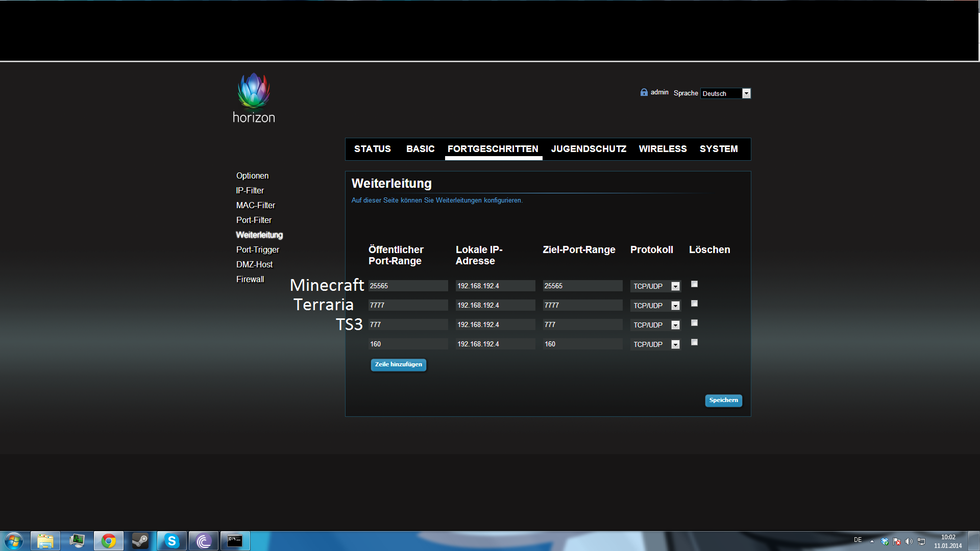Click the local IP field for port 160
This screenshot has height=551, width=980.
coord(495,344)
